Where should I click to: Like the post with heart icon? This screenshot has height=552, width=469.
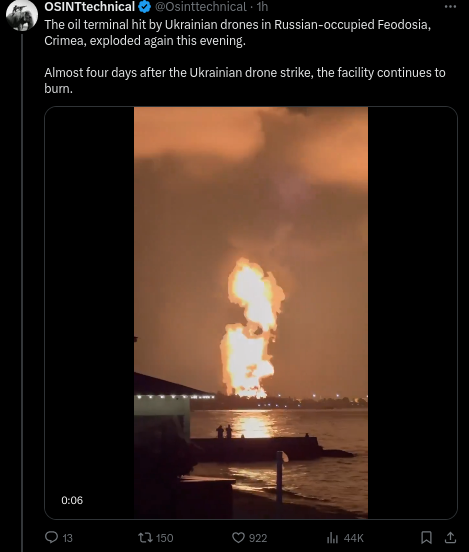(238, 538)
